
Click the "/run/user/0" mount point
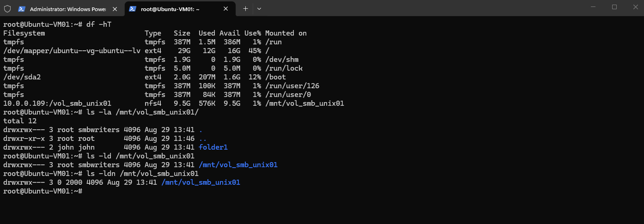point(288,95)
